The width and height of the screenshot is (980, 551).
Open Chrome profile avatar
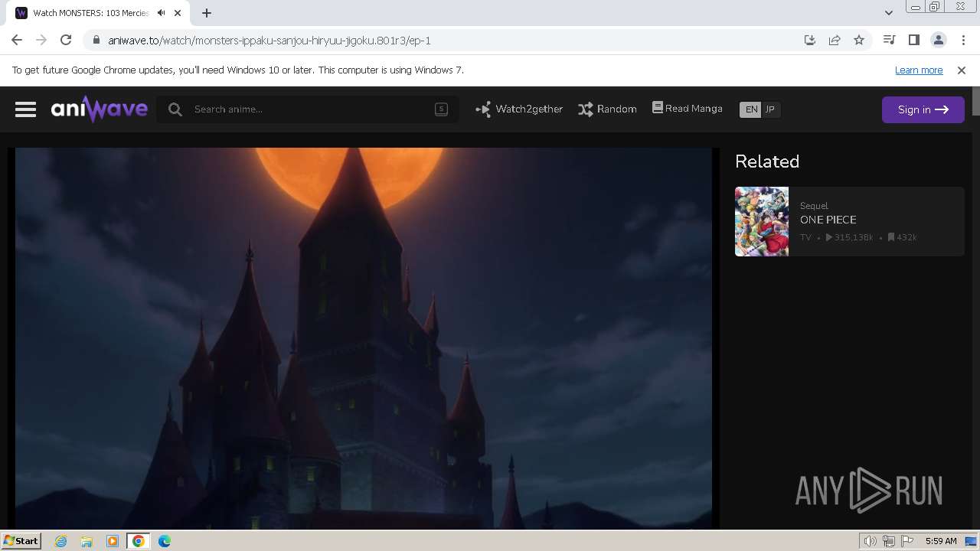(x=938, y=40)
